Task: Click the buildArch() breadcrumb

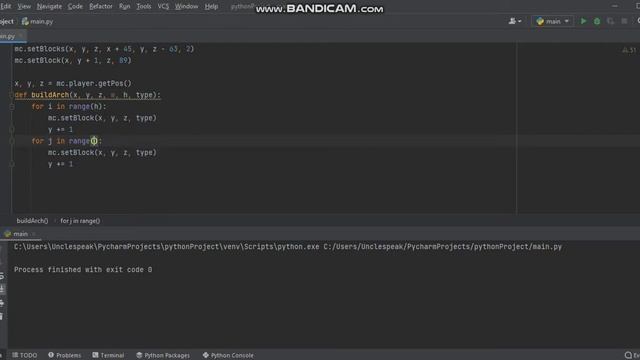Action: pyautogui.click(x=32, y=221)
